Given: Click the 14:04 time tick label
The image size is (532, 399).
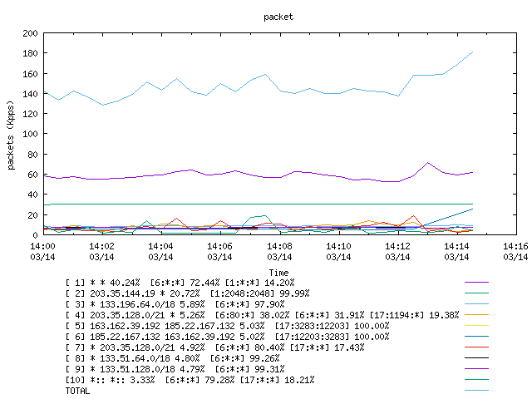Looking at the screenshot, I should 160,251.
